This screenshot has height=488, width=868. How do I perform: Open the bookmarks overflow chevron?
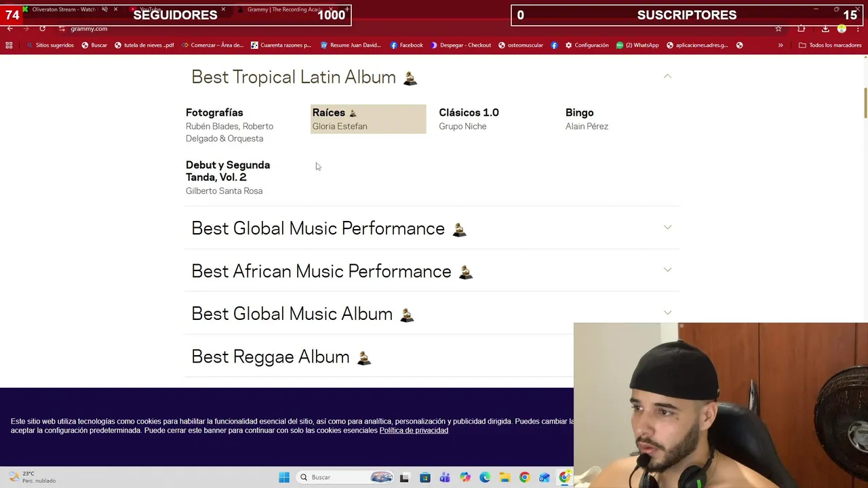point(781,45)
